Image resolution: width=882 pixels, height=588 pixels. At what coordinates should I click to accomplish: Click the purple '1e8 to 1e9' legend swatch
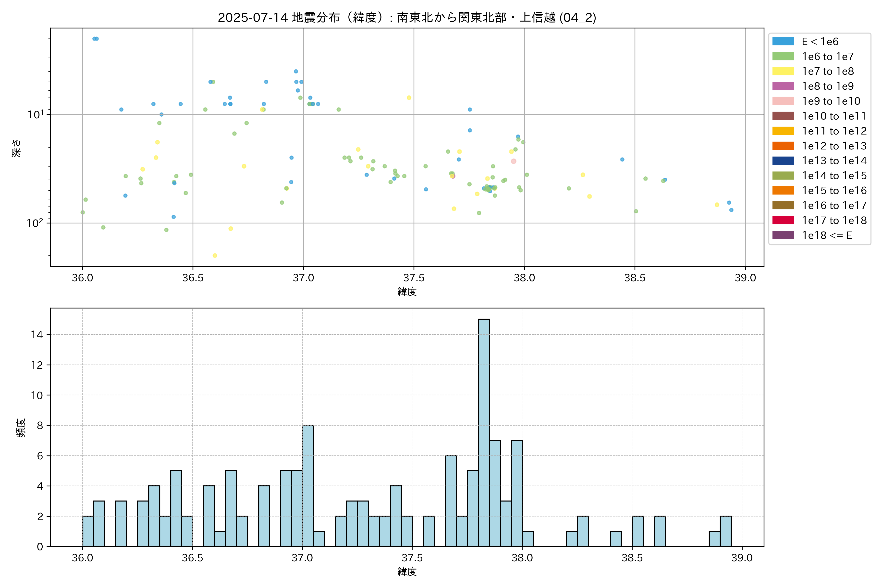tap(783, 86)
